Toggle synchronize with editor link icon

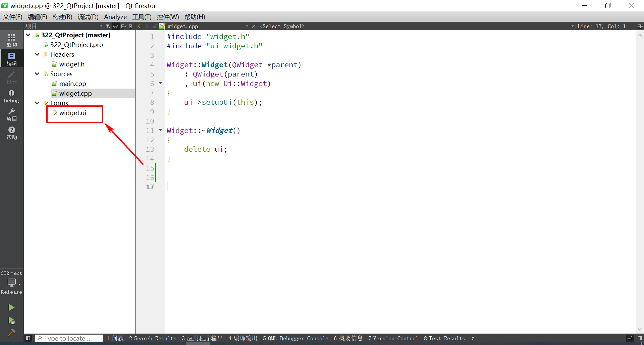116,26
